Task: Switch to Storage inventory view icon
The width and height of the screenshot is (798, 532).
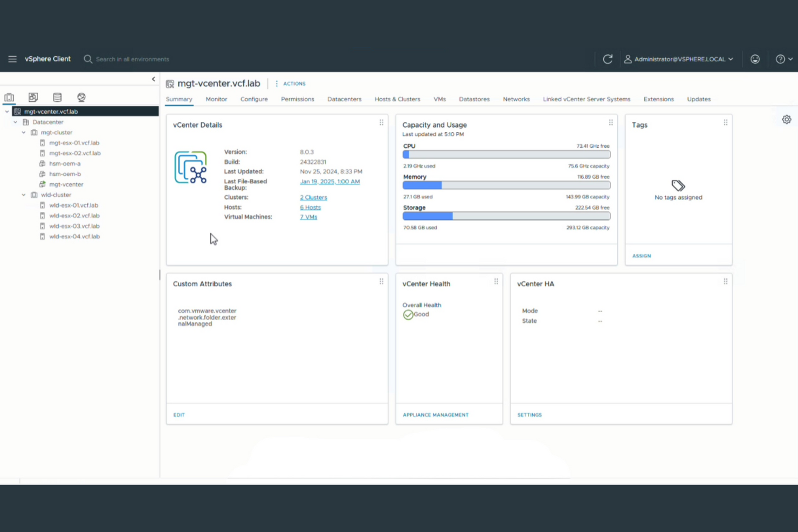Action: [x=57, y=98]
